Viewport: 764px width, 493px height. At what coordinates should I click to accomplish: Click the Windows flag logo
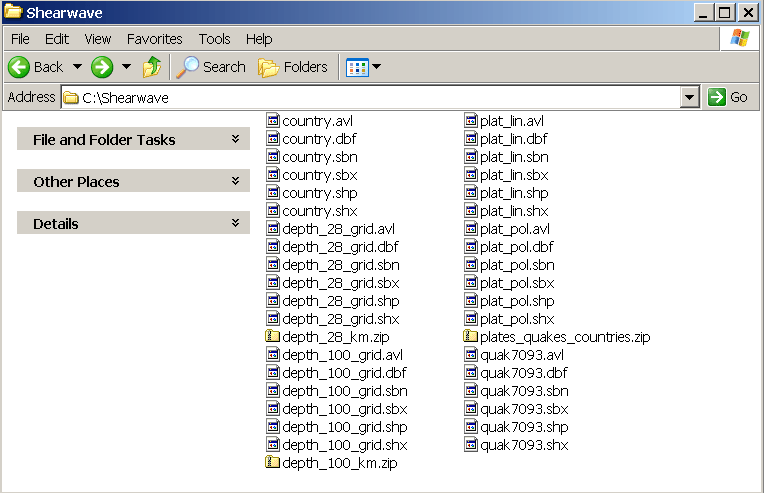tap(740, 38)
